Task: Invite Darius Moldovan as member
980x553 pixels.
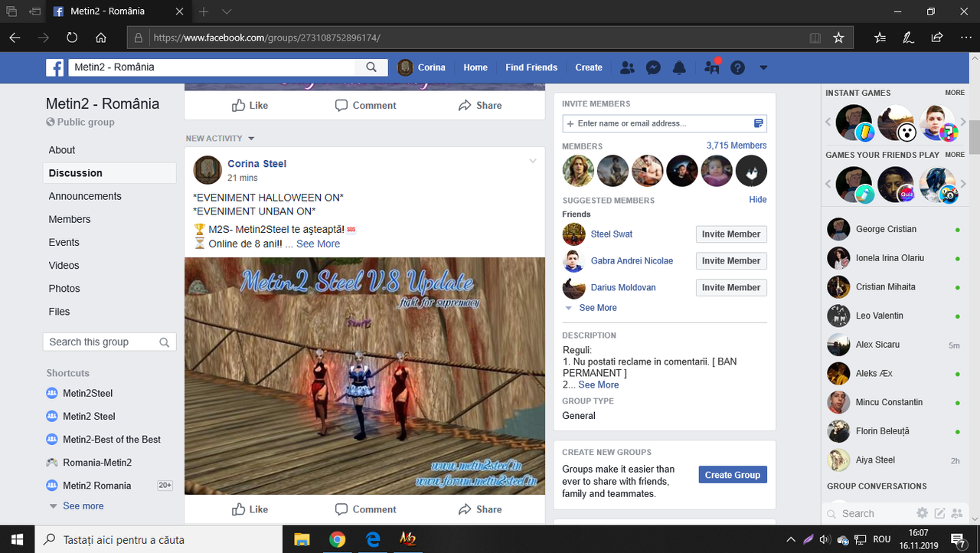Action: pos(731,288)
